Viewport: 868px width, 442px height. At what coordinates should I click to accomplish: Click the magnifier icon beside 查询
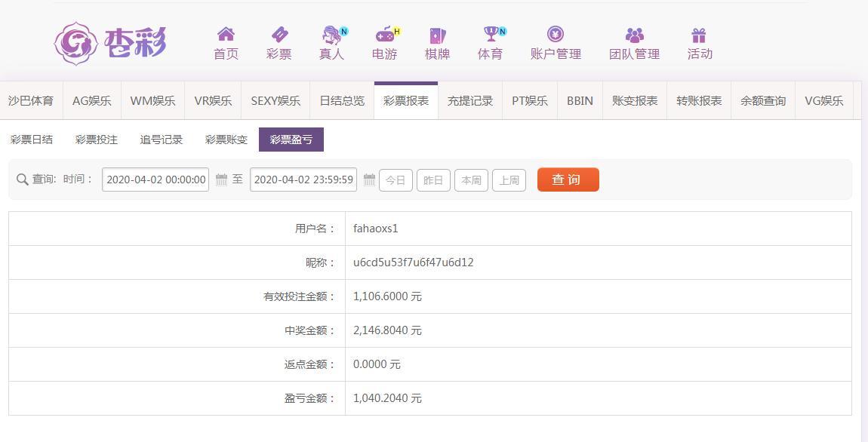[x=22, y=180]
